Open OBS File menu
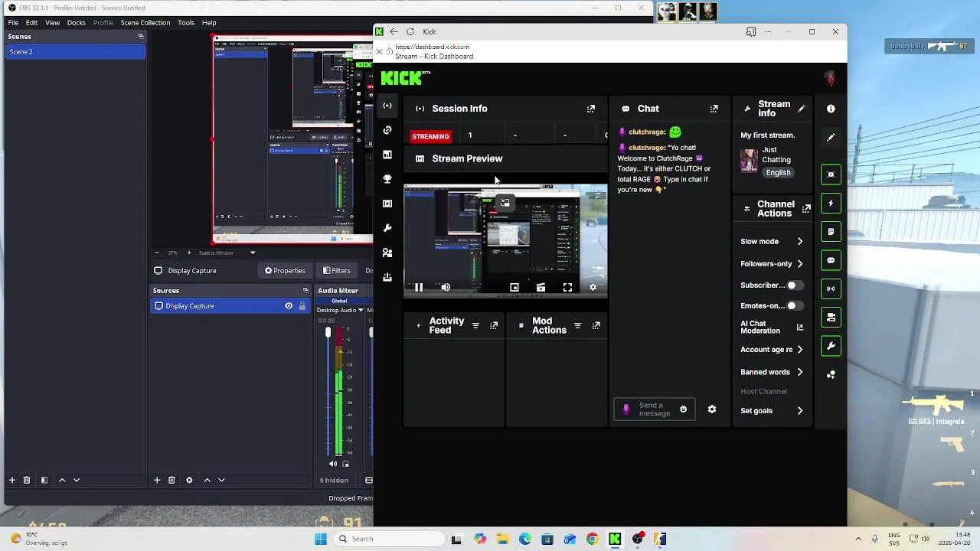Screen dimensions: 980x551 pyautogui.click(x=13, y=23)
